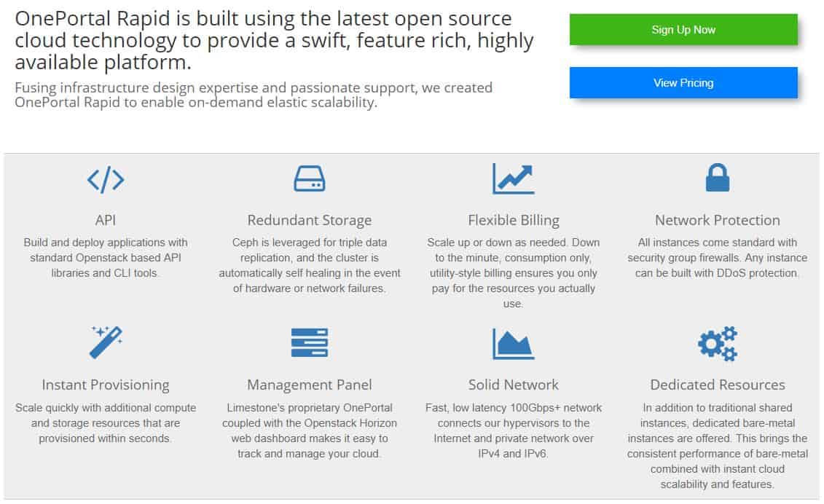The image size is (824, 504).
Task: Select the Redundant Storage heading
Action: pos(310,221)
